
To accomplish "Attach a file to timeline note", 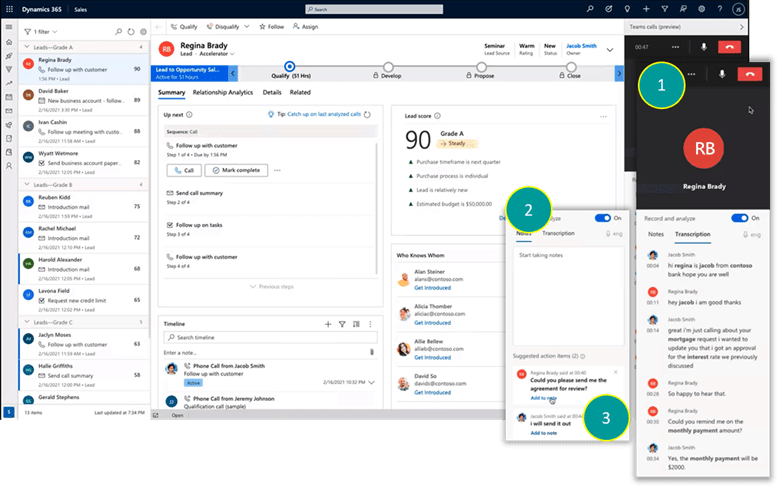I will point(372,352).
